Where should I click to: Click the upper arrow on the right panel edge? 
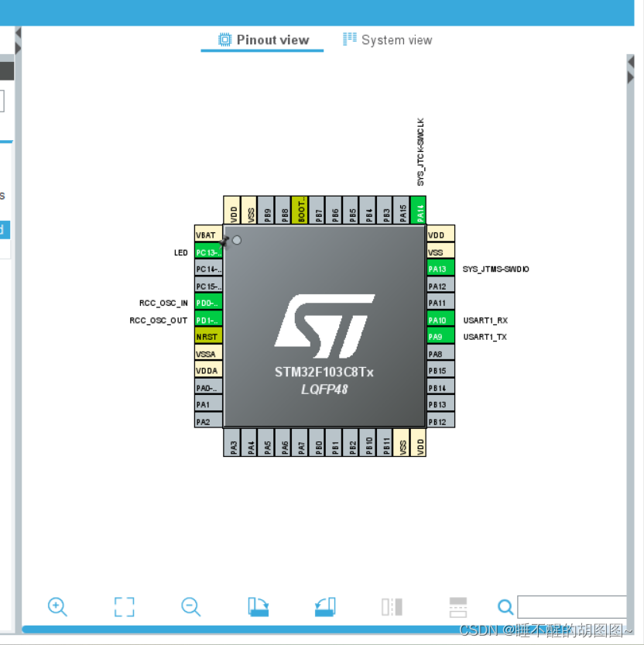(631, 62)
